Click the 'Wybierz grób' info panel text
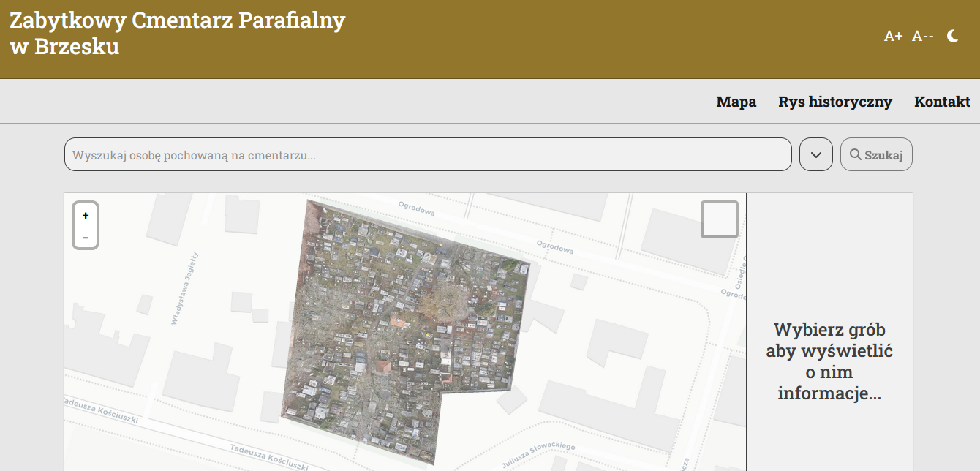The image size is (980, 471). coord(829,361)
